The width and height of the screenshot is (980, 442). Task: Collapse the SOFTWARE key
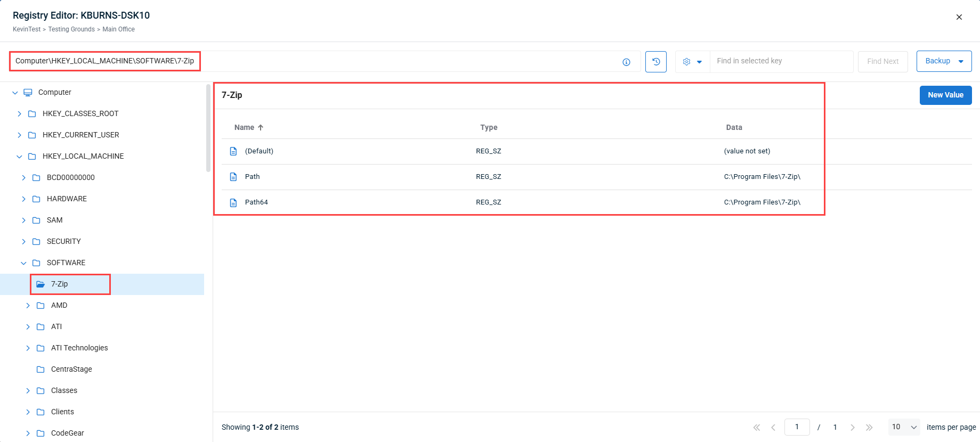[x=23, y=263]
